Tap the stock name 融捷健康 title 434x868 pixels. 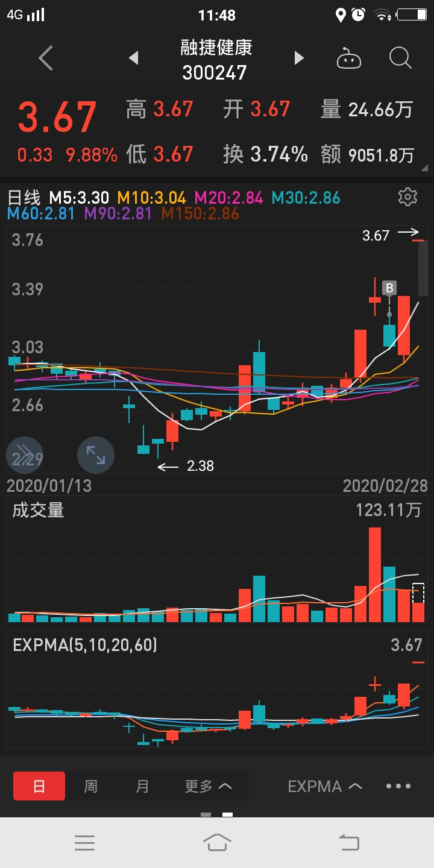point(216,48)
